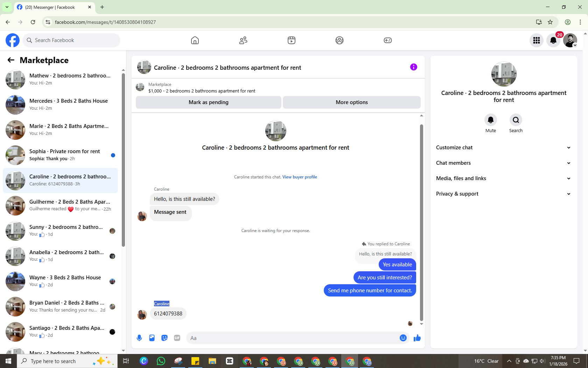588x368 pixels.
Task: Open the Facebook menu grid icon
Action: (537, 40)
